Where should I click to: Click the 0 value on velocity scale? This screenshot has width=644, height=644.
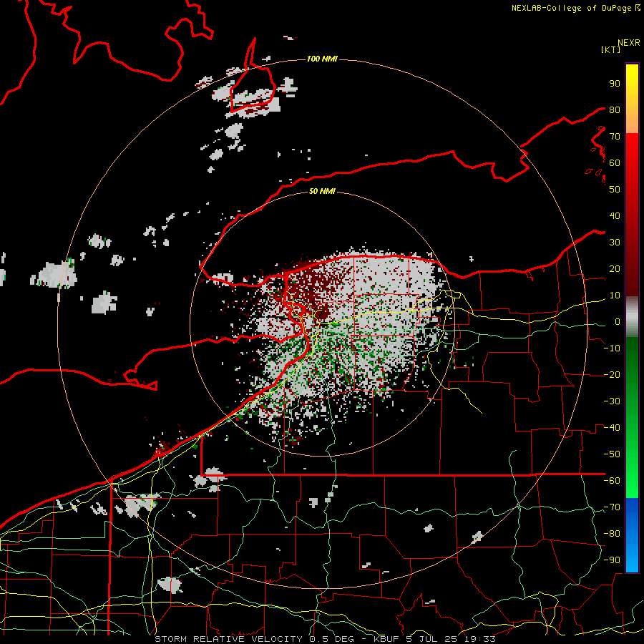(x=618, y=322)
